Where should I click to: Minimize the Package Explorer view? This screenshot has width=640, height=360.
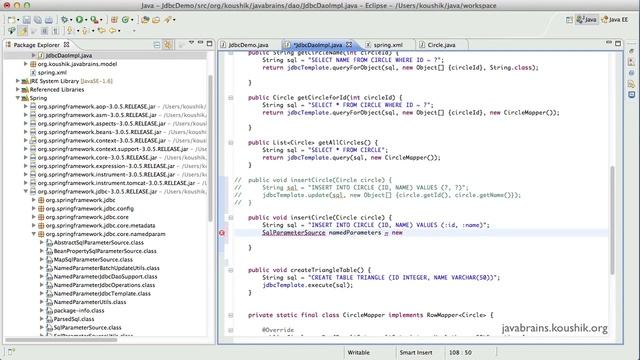tap(200, 43)
